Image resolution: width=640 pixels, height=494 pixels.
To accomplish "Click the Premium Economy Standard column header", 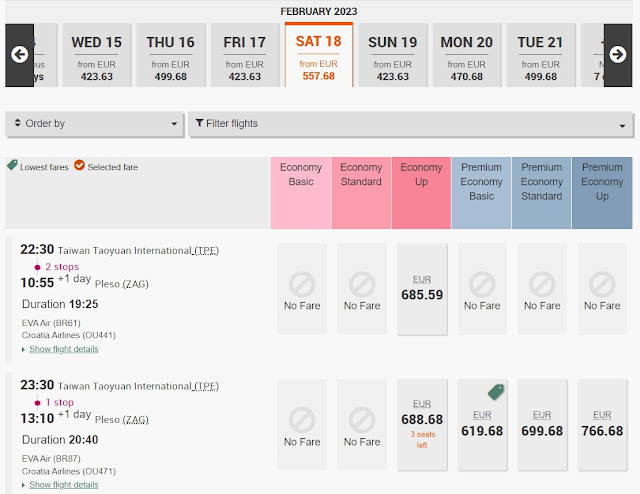I will coord(542,193).
